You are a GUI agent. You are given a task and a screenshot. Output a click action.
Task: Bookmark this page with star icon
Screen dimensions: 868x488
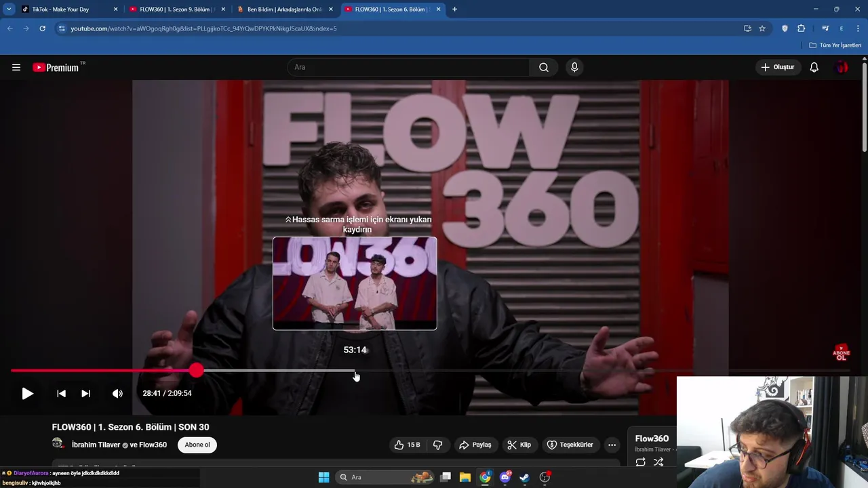tap(762, 28)
